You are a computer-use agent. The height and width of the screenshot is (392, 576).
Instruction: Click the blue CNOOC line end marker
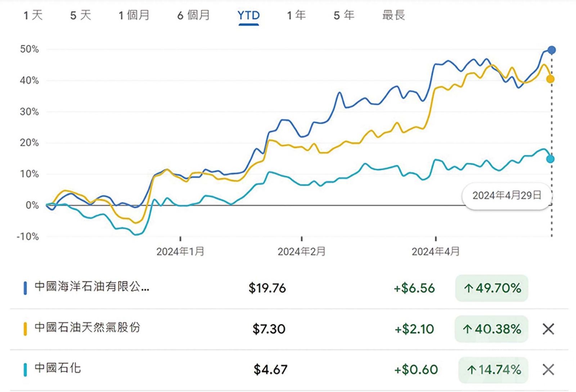tap(552, 50)
